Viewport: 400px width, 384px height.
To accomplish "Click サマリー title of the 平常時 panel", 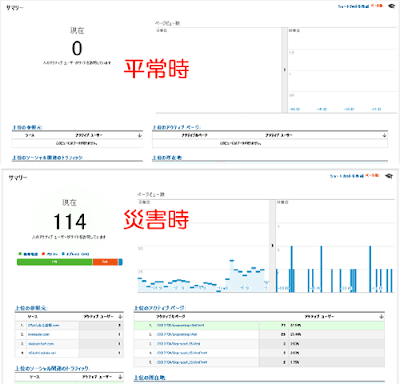I will 15,7.
